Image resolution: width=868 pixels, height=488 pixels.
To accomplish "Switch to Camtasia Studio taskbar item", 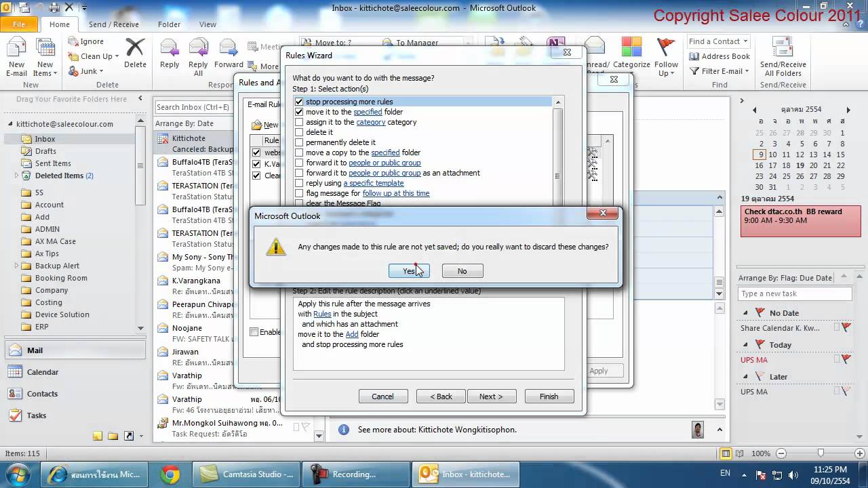I will (x=247, y=474).
